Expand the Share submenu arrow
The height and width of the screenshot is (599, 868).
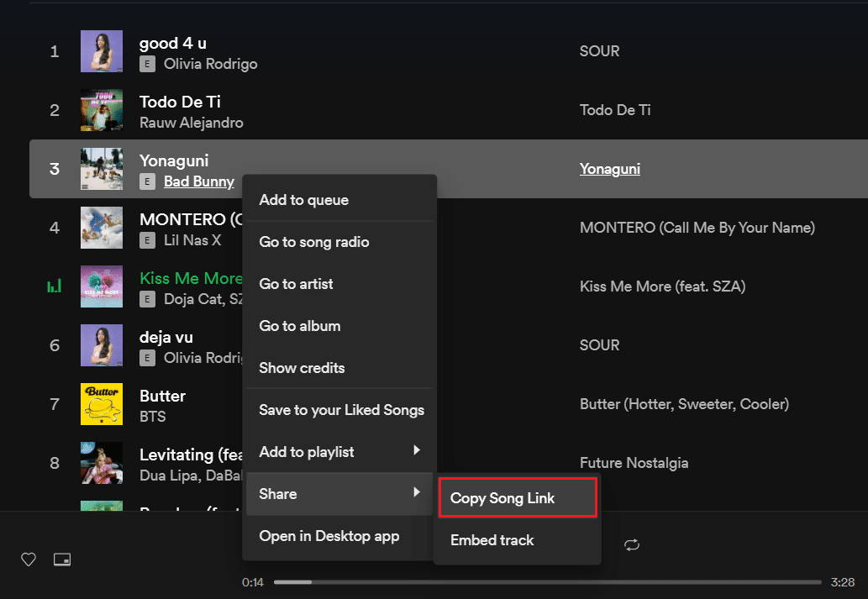click(417, 493)
